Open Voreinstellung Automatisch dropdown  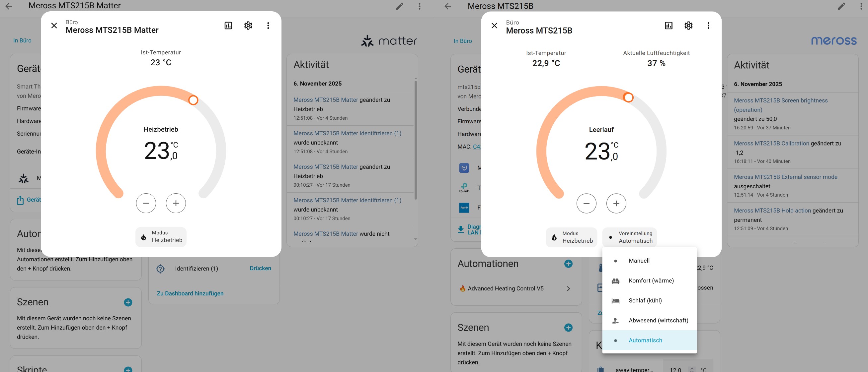(x=629, y=237)
